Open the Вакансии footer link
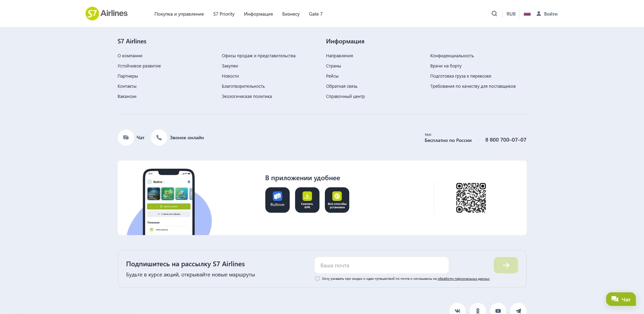Screen dimensions: 644x314 (127, 97)
